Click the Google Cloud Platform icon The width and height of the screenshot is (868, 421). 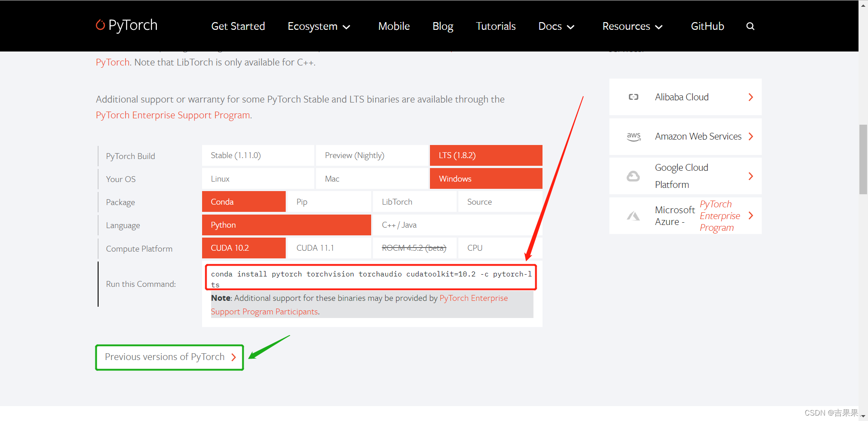(633, 176)
